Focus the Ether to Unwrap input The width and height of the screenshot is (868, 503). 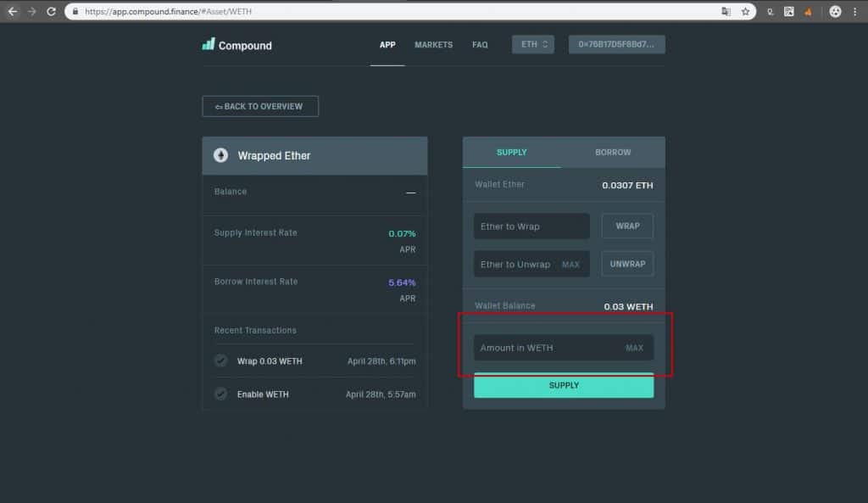pyautogui.click(x=531, y=265)
